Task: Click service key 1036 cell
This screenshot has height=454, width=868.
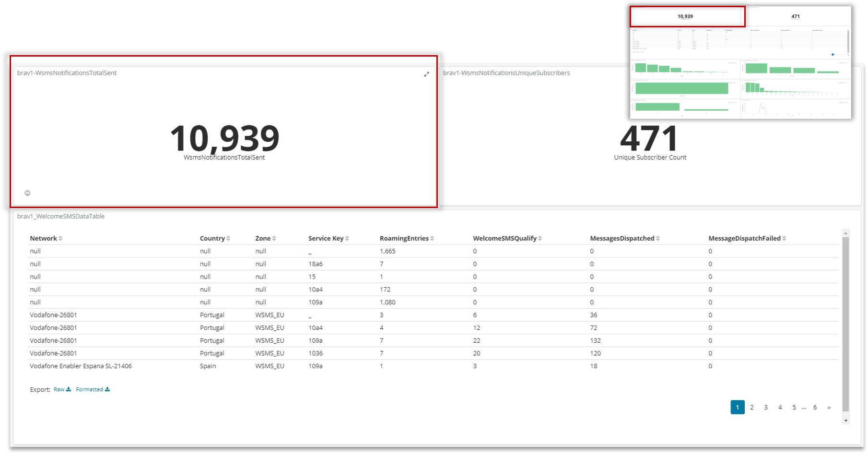Action: pyautogui.click(x=316, y=353)
